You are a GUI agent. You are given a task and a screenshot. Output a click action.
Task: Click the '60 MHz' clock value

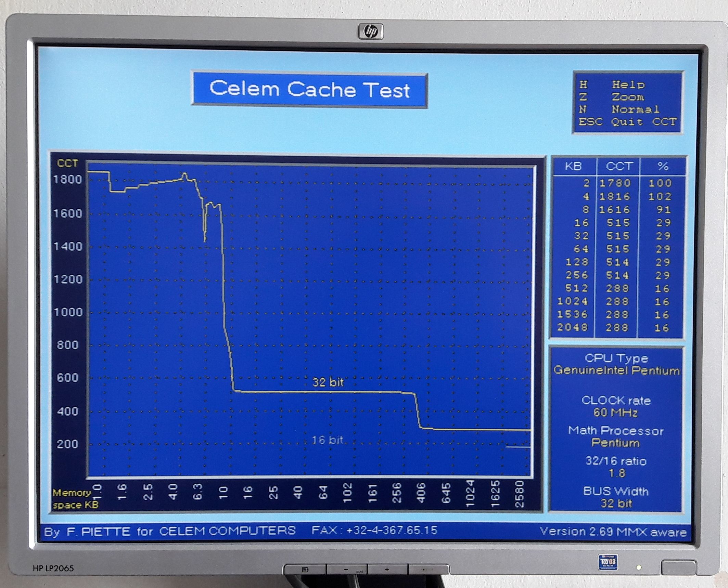click(x=615, y=413)
